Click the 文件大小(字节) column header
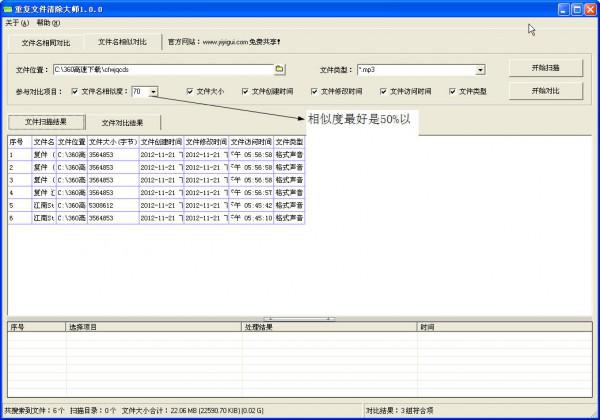The height and width of the screenshot is (420, 600). (113, 142)
